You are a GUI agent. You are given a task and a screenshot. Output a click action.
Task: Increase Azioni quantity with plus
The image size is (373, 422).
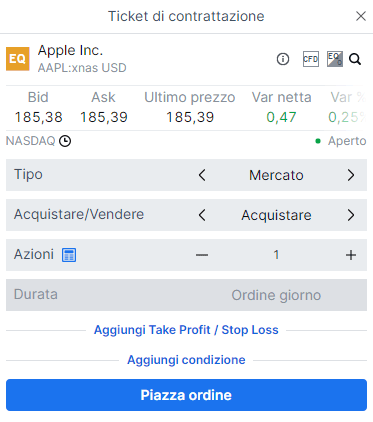click(x=351, y=255)
